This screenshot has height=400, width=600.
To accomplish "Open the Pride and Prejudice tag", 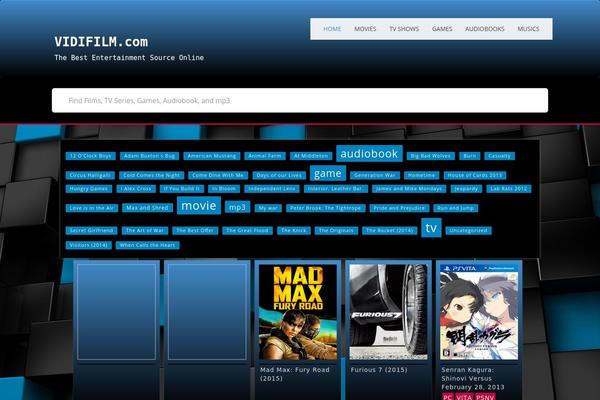I will (399, 208).
